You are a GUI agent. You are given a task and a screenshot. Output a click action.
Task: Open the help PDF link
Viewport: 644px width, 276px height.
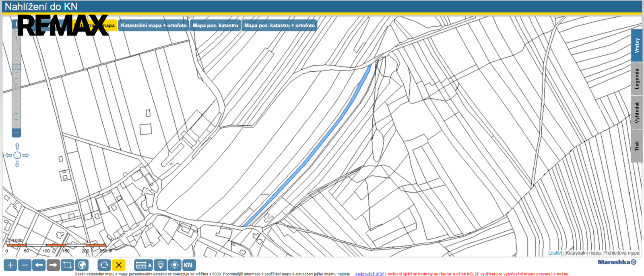(x=370, y=274)
